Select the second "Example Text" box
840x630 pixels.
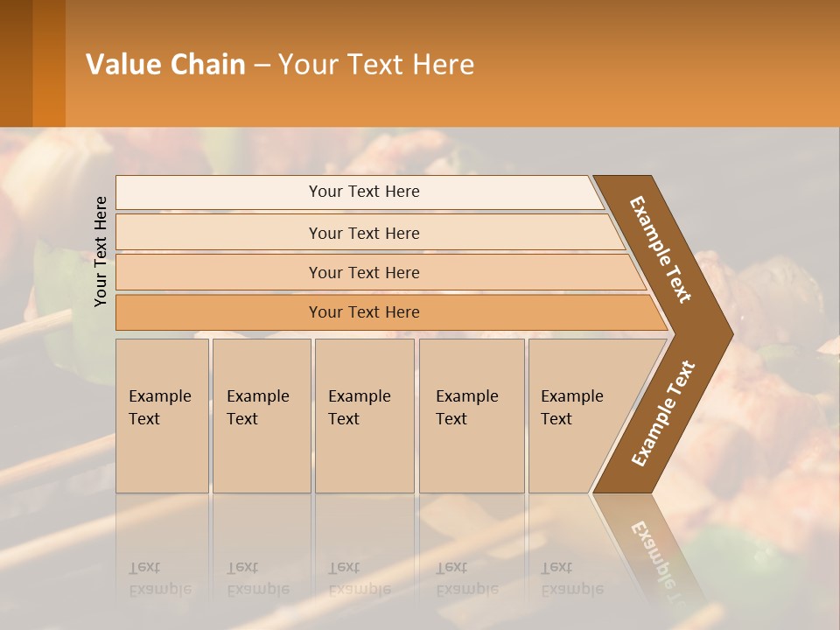coord(261,415)
